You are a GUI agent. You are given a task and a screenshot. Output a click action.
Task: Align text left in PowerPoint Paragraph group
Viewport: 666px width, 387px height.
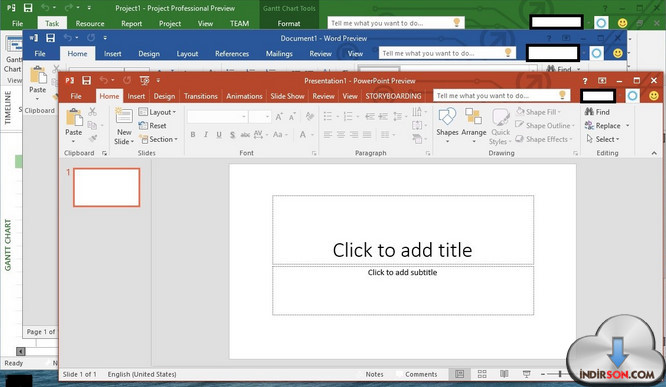click(327, 135)
